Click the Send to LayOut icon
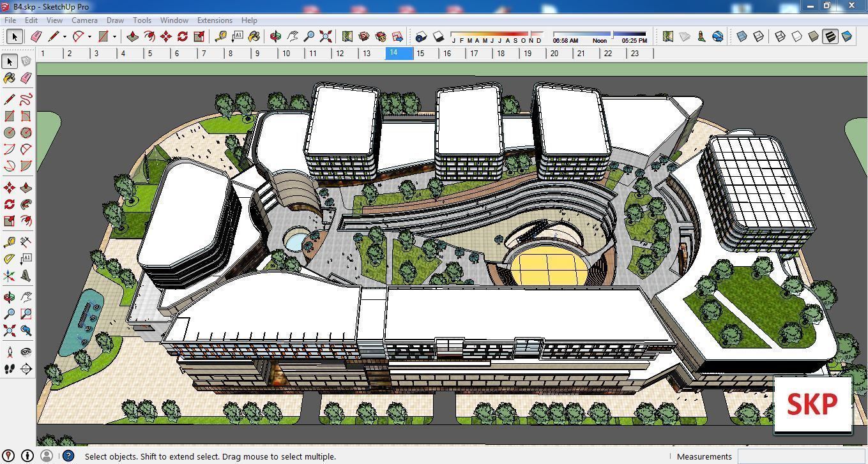Viewport: 868px width, 464px height. coord(397,36)
